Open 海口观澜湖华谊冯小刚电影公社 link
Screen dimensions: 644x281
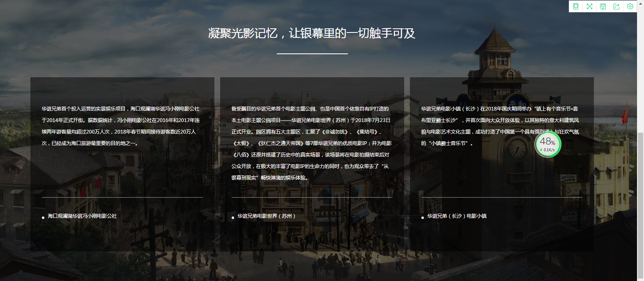[x=82, y=216]
